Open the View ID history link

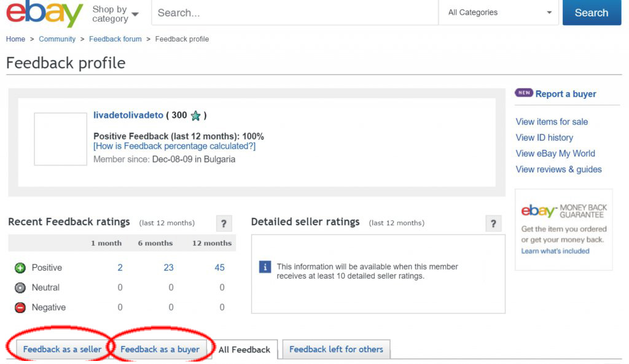pos(544,137)
